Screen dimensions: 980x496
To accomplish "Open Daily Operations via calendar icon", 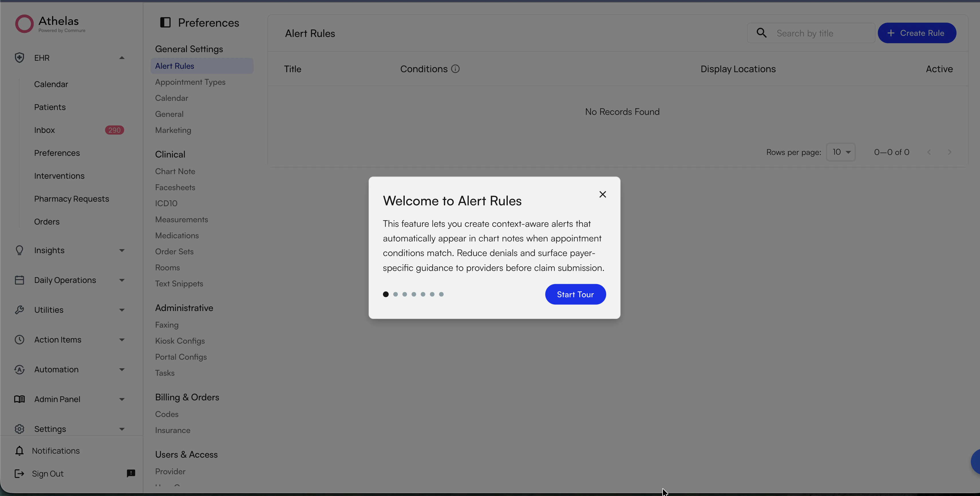I will point(19,280).
